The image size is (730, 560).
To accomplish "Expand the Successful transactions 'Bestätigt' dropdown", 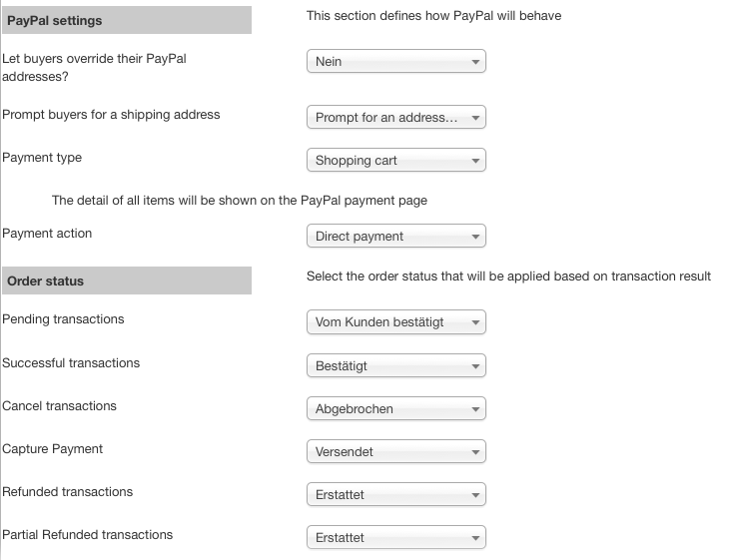I will (x=395, y=366).
